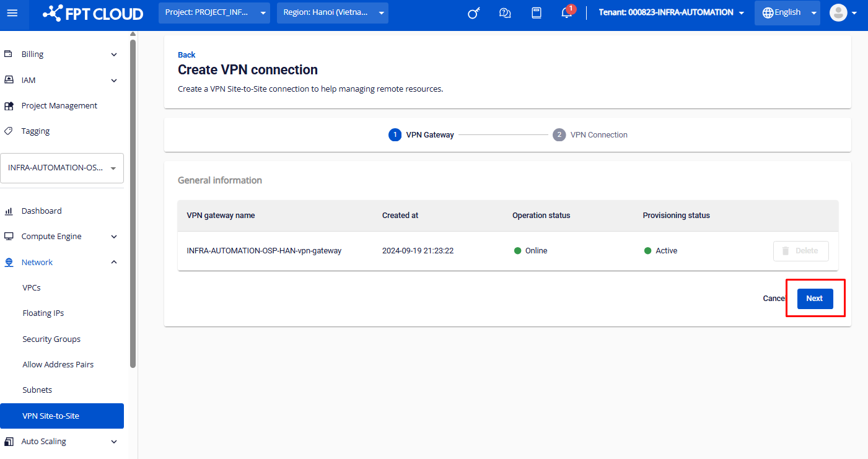Click the sidebar vertical scrollbar
Viewport: 868px width, 459px height.
point(133,203)
